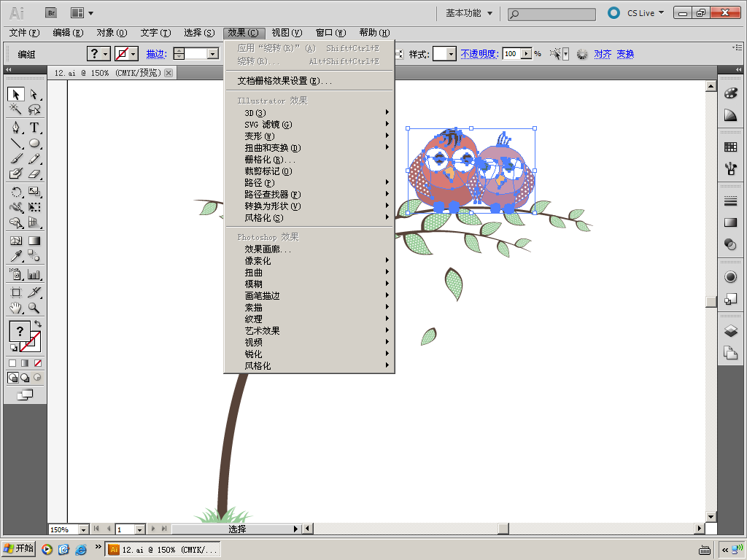The height and width of the screenshot is (560, 747).
Task: Click the Windows 开始 start button
Action: [18, 548]
